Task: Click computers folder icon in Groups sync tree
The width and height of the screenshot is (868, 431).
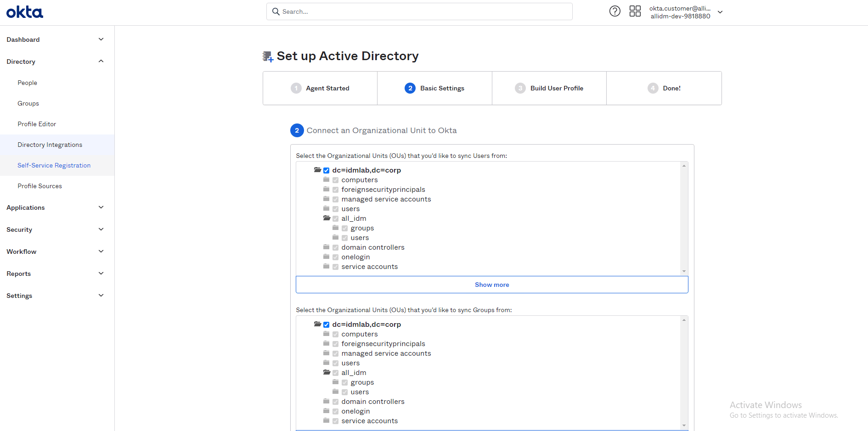Action: pos(326,334)
